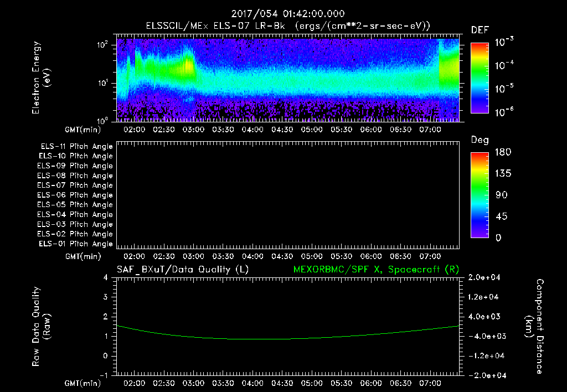Select the ELSSCIL/MEx ELS-07 LR-Bk subtitle
This screenshot has width=567, height=392.
(x=215, y=26)
